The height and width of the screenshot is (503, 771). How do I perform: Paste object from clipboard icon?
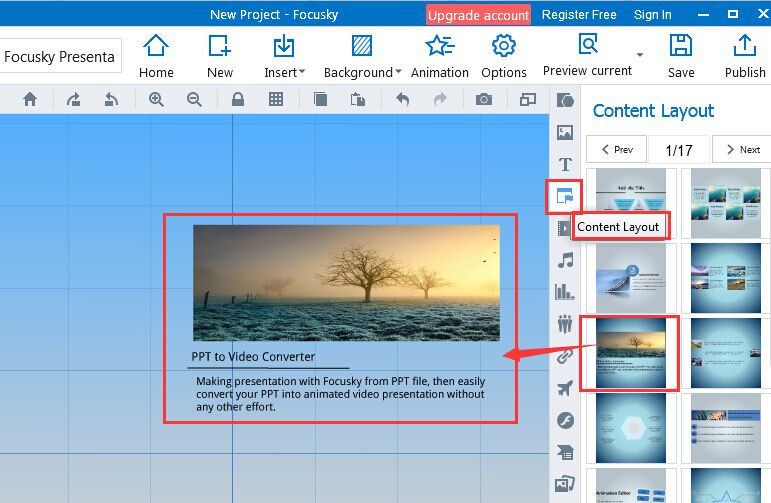(x=357, y=100)
